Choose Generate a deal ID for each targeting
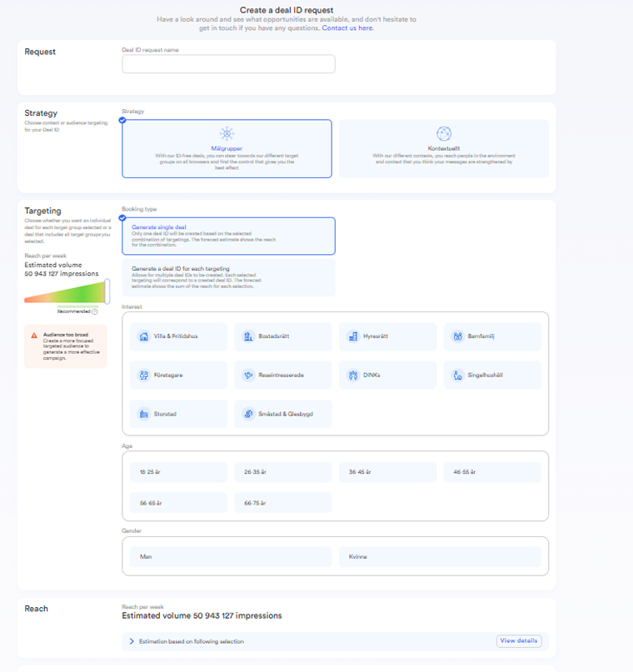This screenshot has height=672, width=633. tap(228, 277)
